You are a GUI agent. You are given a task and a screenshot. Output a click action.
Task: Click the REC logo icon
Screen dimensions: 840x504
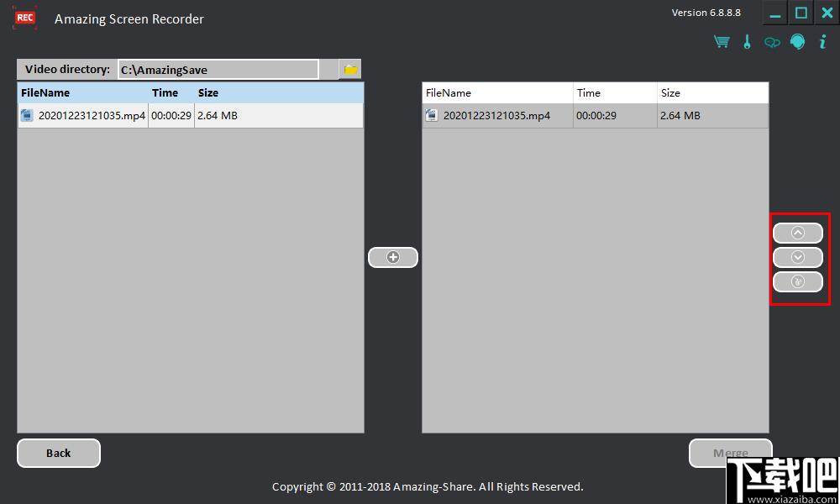24,18
